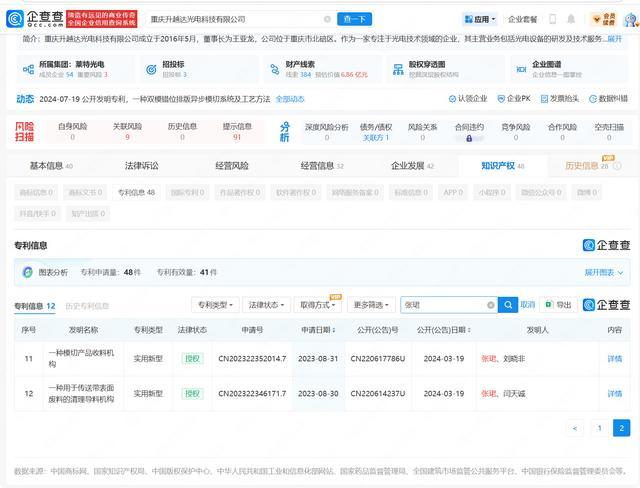This screenshot has width=640, height=488.
Task: Open 竞争风险 analysis
Action: (x=516, y=132)
